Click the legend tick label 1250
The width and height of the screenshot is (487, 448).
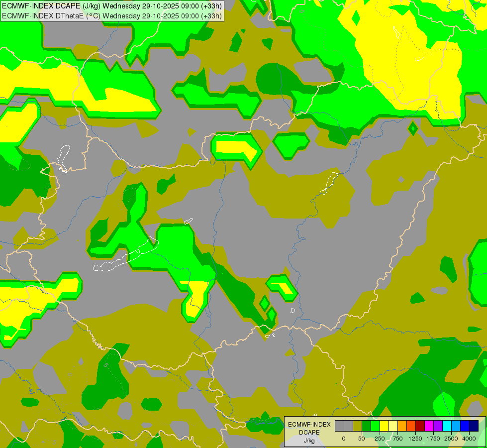pos(415,439)
